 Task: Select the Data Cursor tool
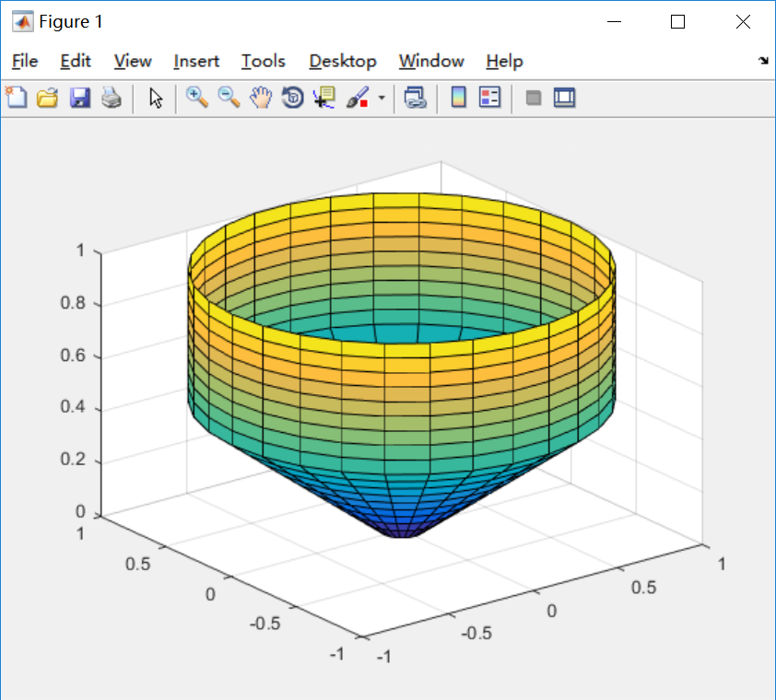pos(324,98)
